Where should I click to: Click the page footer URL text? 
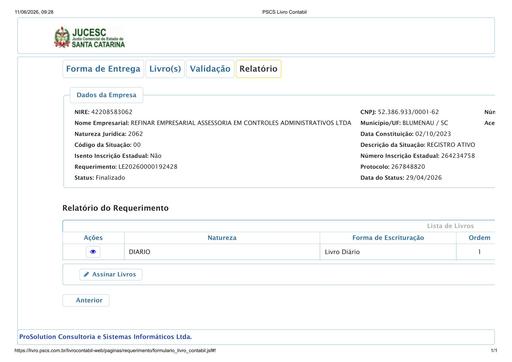tap(115, 351)
